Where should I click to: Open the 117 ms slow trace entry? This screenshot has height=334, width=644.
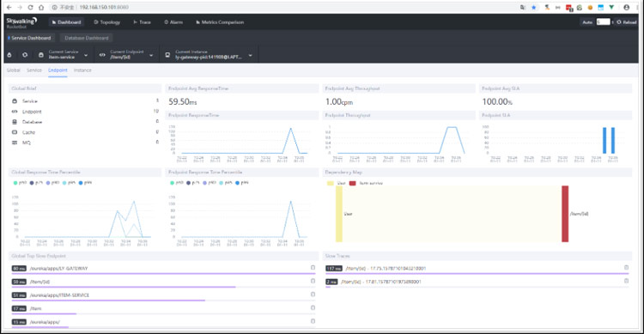(x=477, y=269)
